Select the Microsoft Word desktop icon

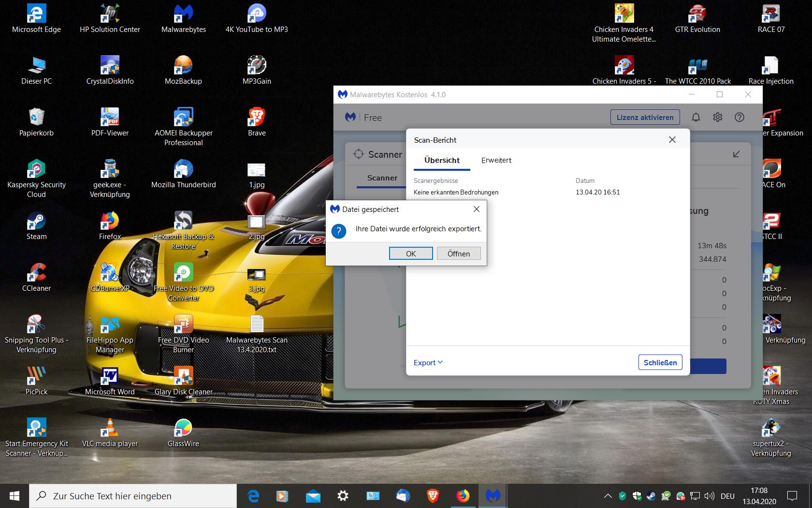pos(110,381)
